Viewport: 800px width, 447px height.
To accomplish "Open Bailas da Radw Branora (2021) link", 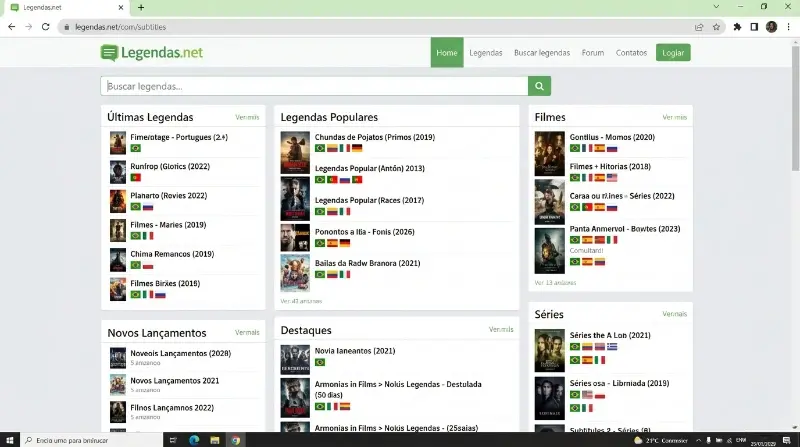I will [x=367, y=263].
